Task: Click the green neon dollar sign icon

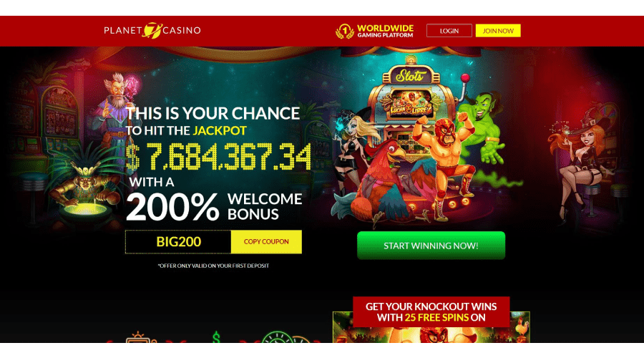Action: pos(216,337)
